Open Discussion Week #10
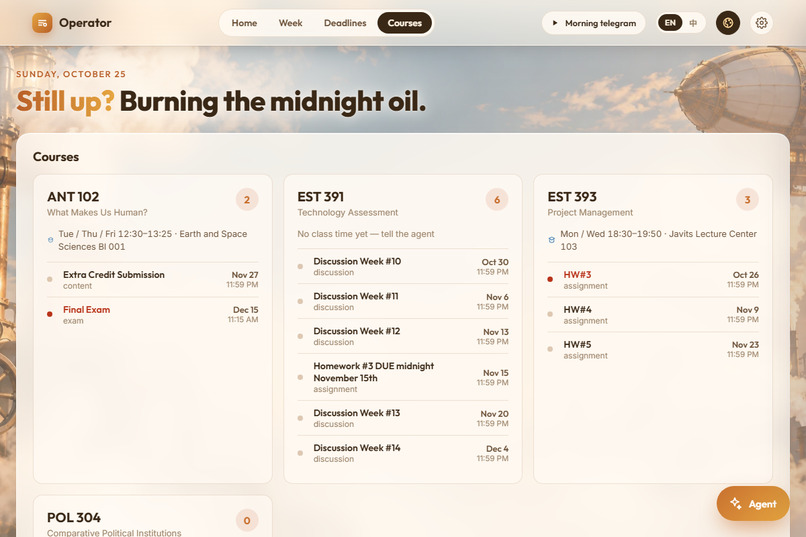This screenshot has width=806, height=537. (x=402, y=266)
